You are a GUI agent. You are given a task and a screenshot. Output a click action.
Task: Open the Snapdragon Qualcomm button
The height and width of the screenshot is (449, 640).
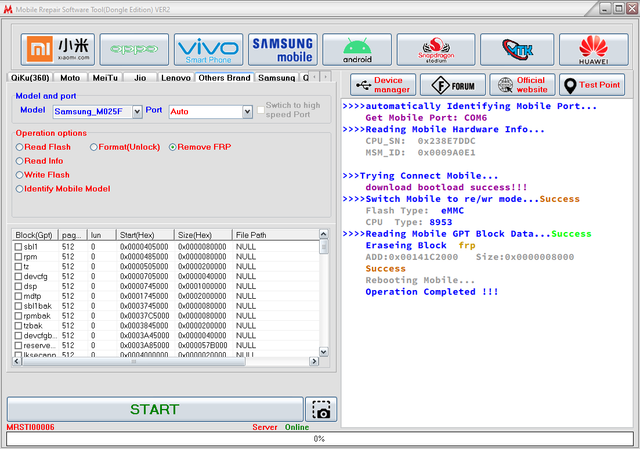436,49
